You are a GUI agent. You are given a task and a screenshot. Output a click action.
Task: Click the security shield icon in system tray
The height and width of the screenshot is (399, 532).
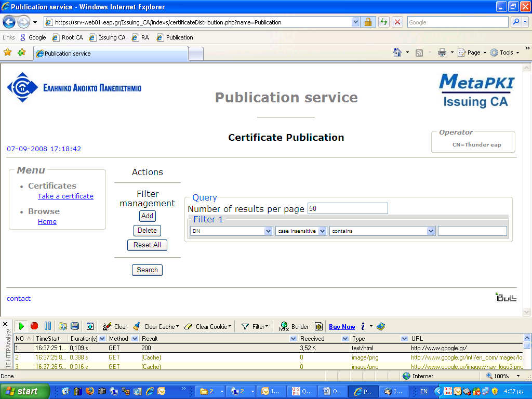coord(495,391)
